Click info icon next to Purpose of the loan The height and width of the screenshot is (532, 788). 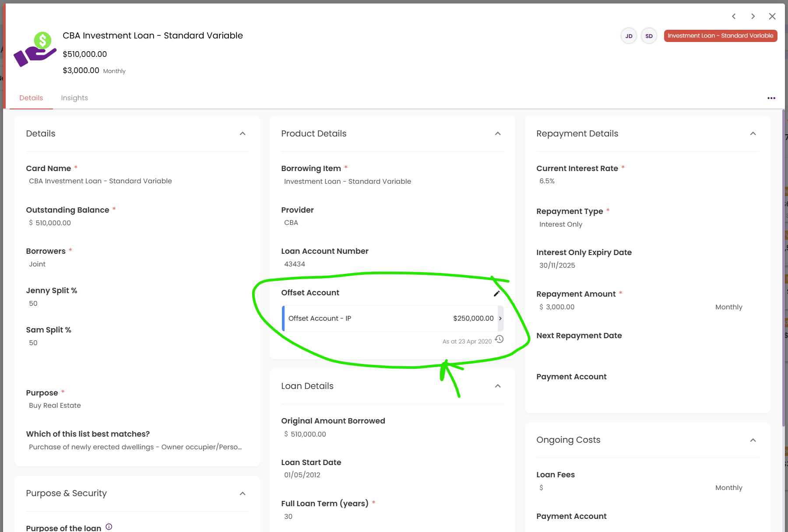109,527
